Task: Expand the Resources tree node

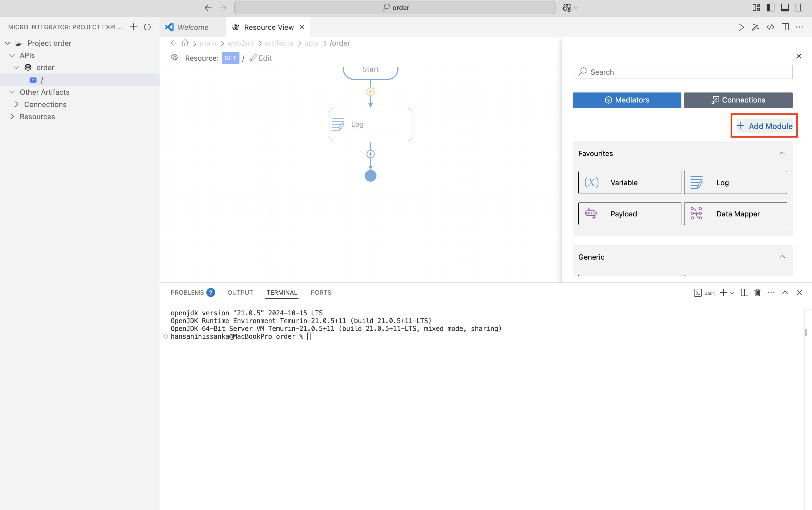Action: (12, 117)
